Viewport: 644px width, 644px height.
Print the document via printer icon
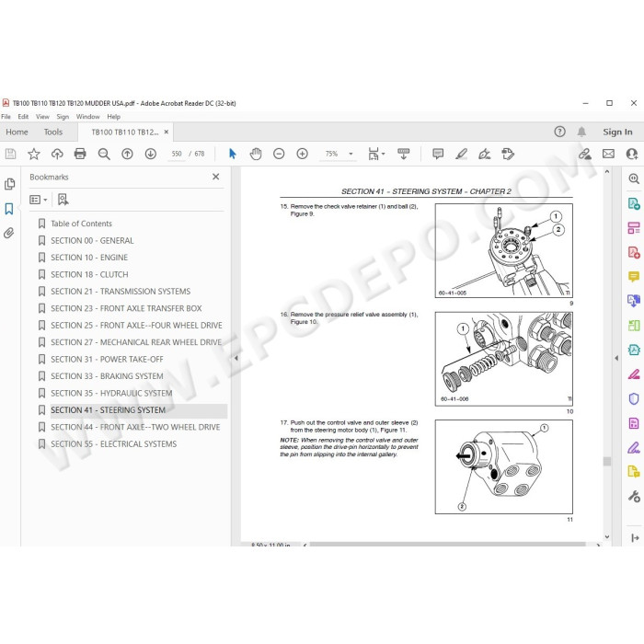coord(80,154)
